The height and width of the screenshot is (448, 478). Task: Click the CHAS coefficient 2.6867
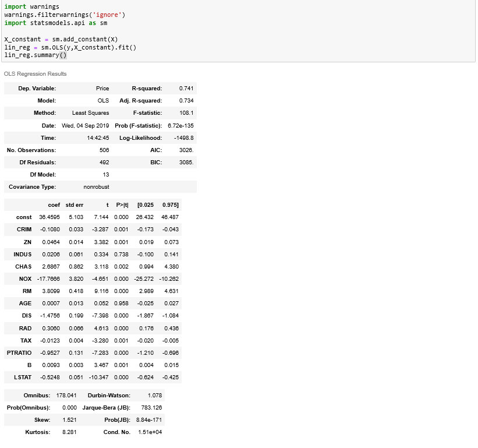point(51,267)
